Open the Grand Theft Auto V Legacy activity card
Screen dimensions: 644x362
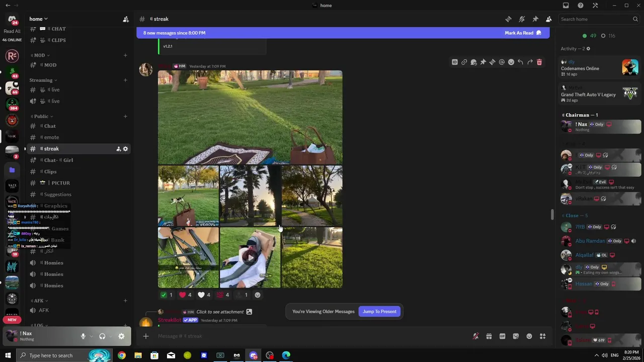[600, 94]
